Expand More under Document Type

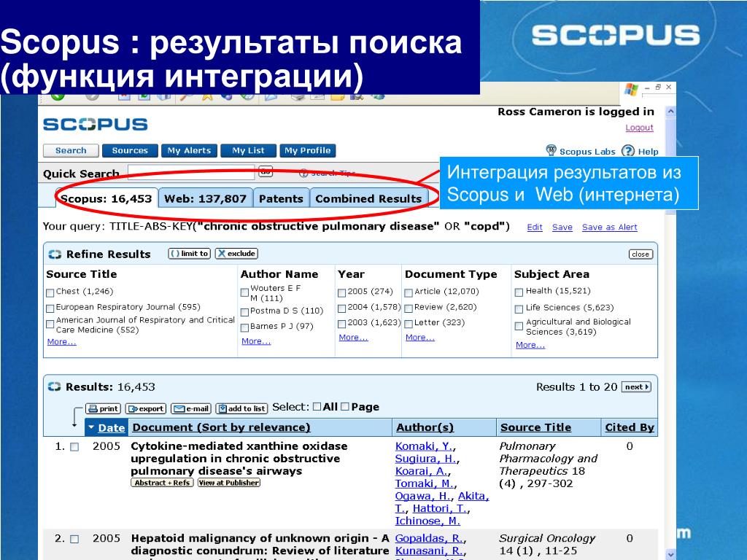point(419,338)
